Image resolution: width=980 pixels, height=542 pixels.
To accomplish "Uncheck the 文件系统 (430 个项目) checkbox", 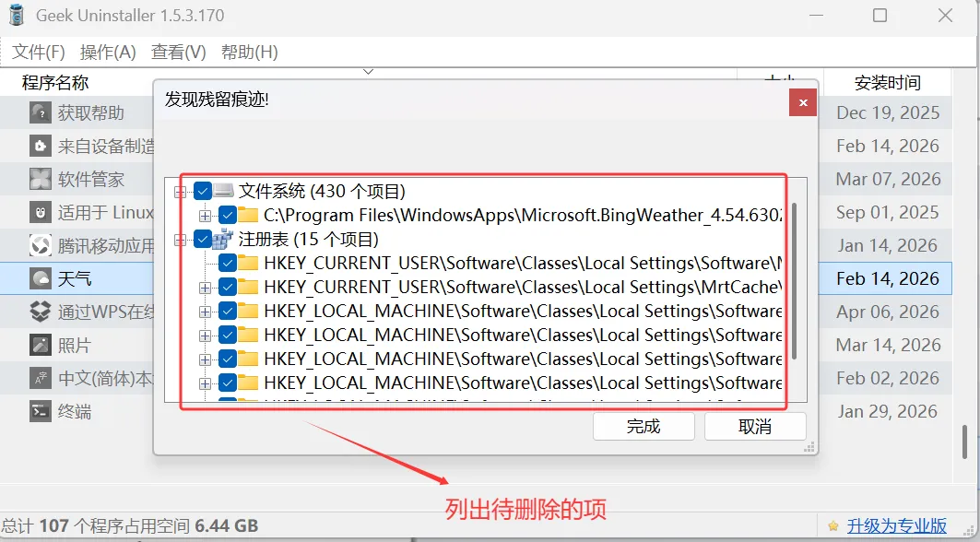I will pyautogui.click(x=203, y=191).
